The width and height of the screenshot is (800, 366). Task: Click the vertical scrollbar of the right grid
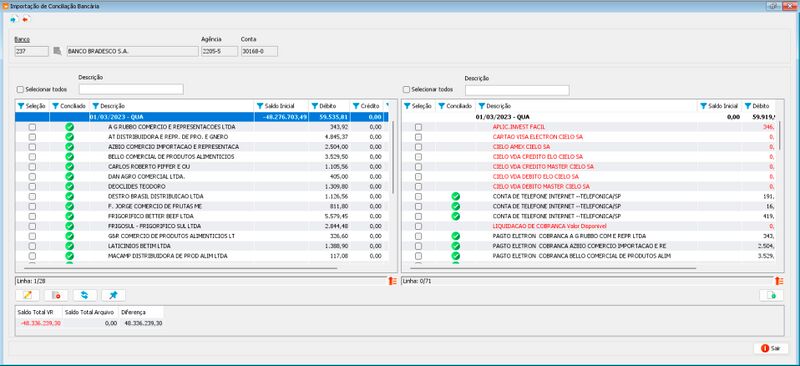[x=779, y=136]
